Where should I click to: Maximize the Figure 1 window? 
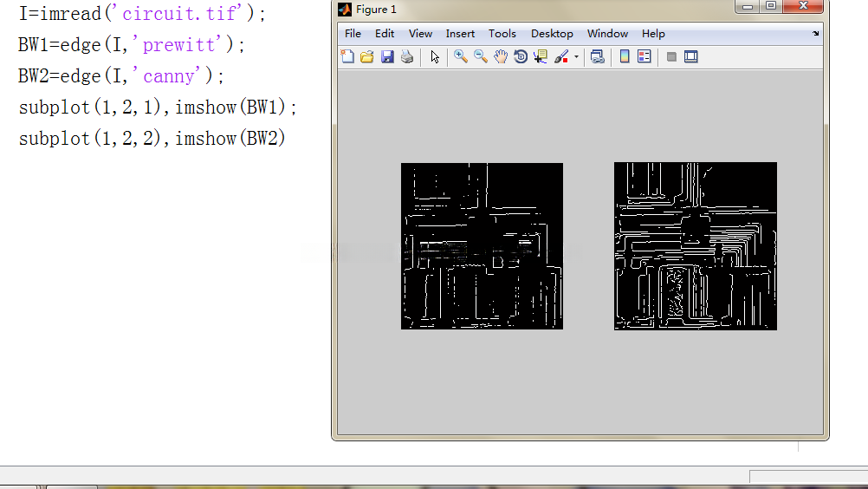coord(771,7)
